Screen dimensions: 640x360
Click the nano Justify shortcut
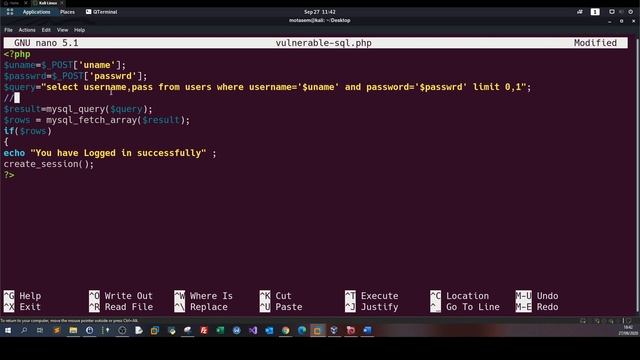click(x=372, y=307)
